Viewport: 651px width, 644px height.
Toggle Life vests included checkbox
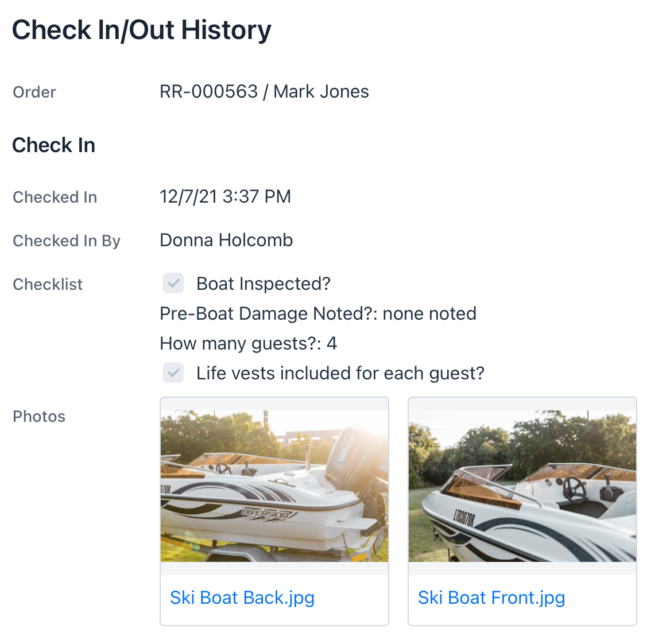(x=173, y=373)
